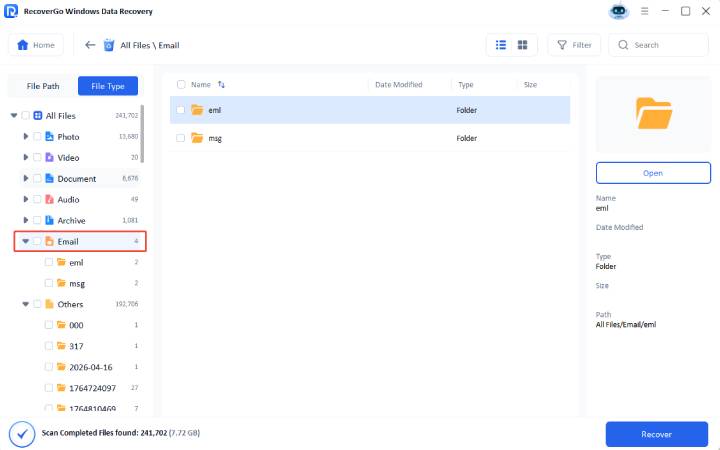The image size is (720, 450).
Task: Expand the Archive tree node
Action: [26, 220]
